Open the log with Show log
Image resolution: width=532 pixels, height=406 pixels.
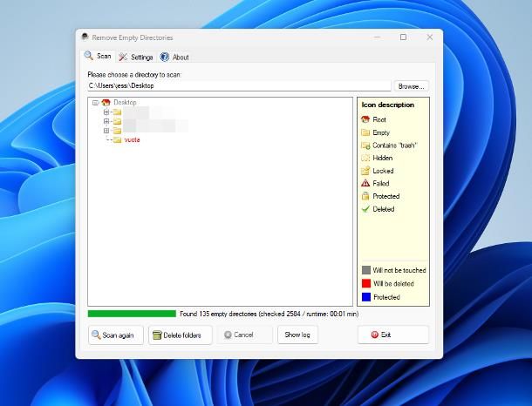point(297,335)
